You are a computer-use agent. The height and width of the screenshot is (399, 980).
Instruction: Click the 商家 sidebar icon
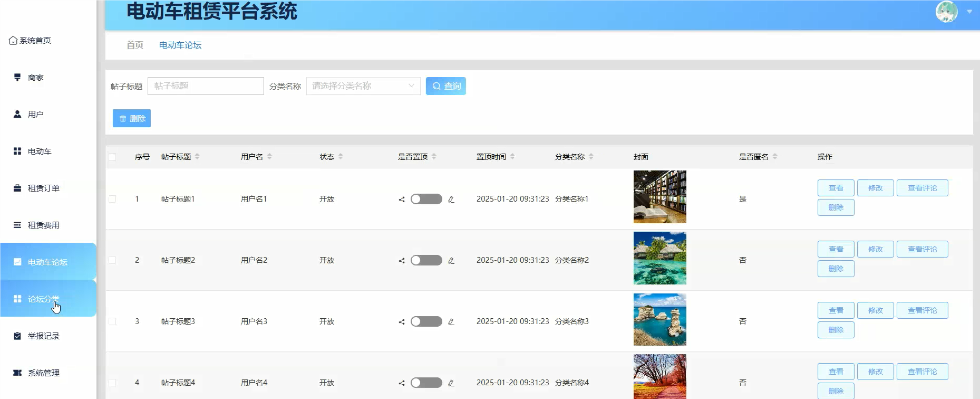tap(17, 78)
